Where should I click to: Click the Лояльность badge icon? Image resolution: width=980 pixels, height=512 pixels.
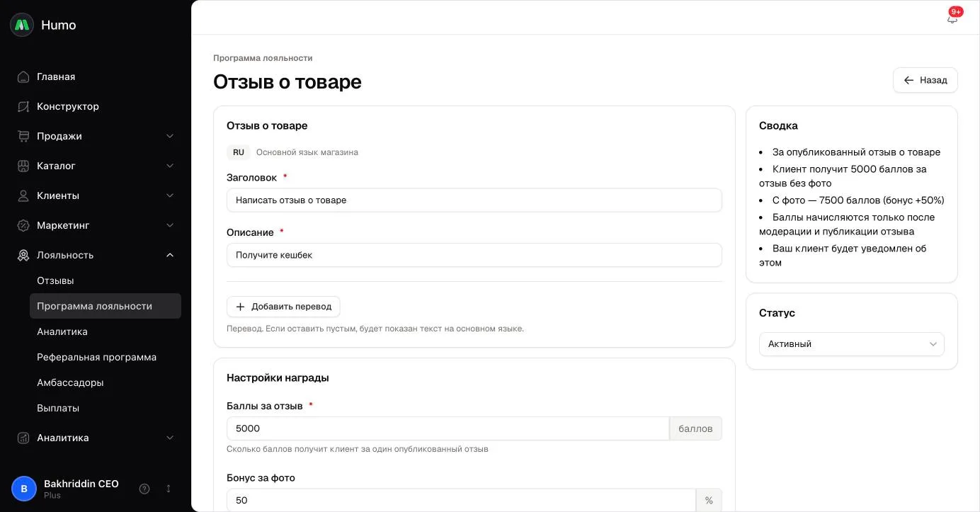coord(23,255)
